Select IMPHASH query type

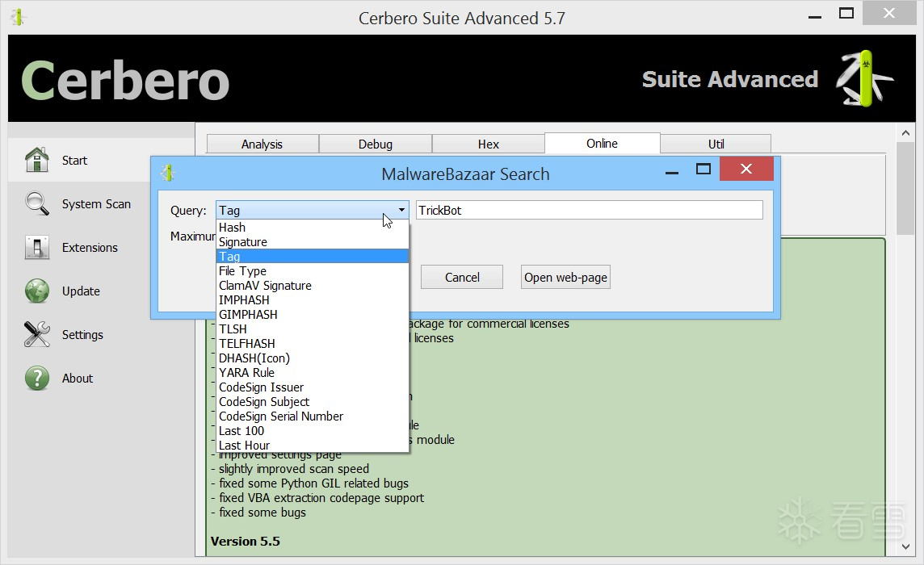click(313, 300)
